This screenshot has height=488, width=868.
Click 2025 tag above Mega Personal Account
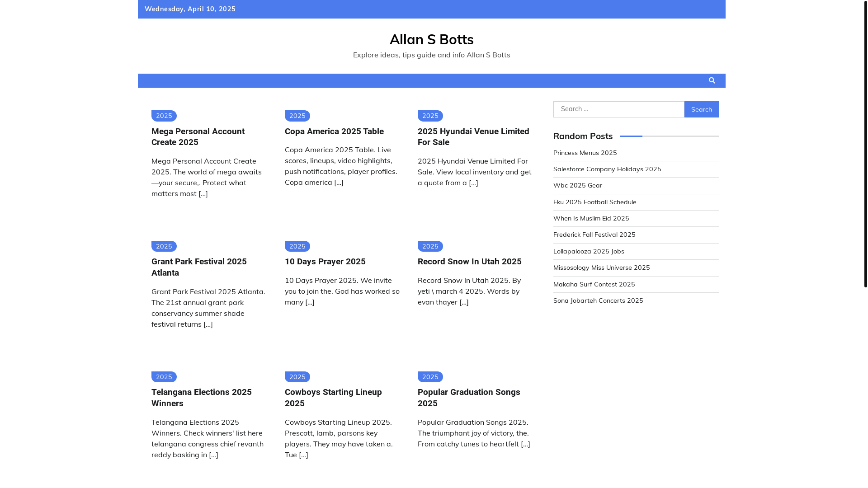click(164, 116)
